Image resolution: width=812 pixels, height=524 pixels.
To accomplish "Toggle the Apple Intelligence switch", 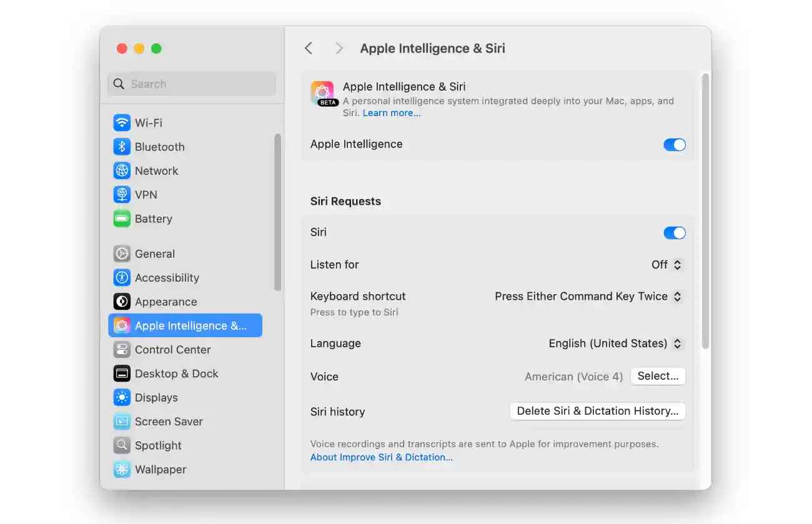I will tap(674, 144).
